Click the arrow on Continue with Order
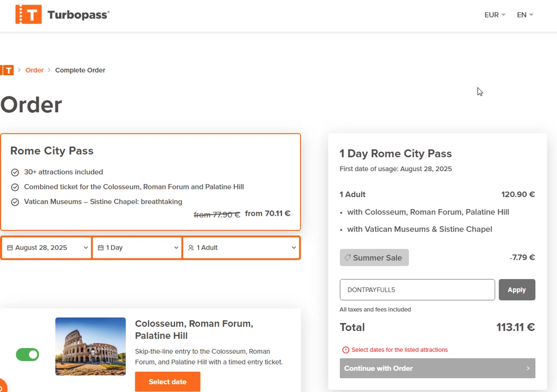Screen dimensions: 557x392 pyautogui.click(x=528, y=368)
